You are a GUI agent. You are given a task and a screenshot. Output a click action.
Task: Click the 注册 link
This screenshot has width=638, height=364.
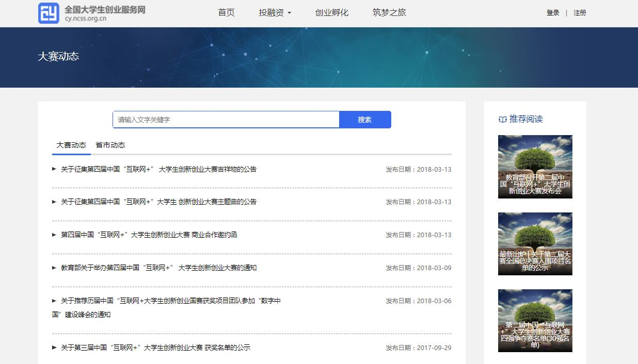pyautogui.click(x=580, y=13)
